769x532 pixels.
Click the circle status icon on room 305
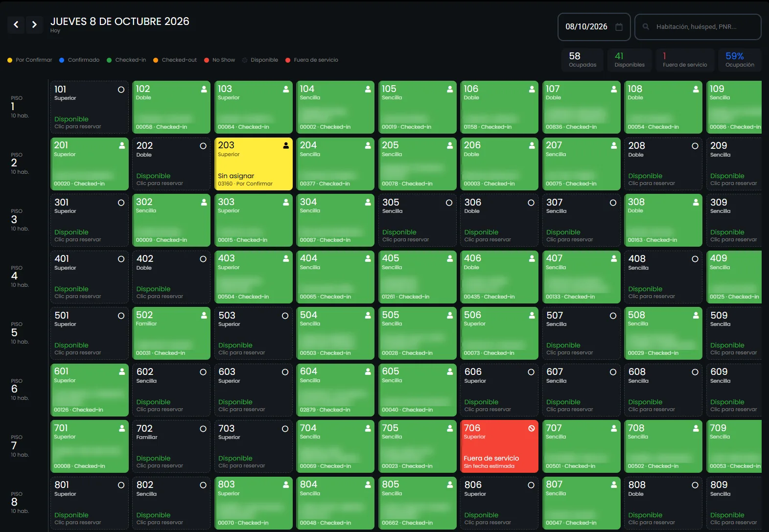tap(449, 203)
